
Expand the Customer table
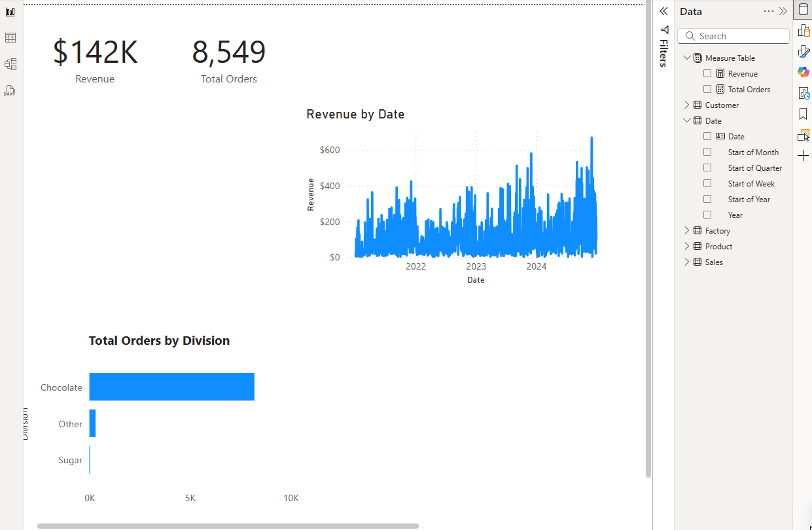pos(686,105)
